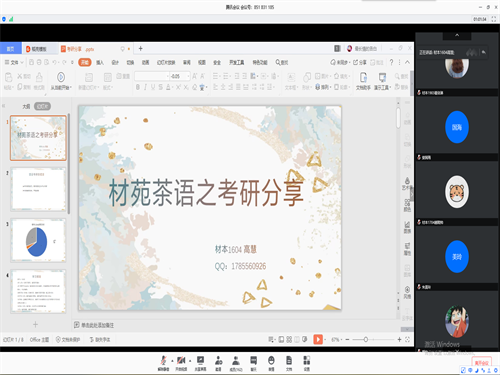Click the share button in ribbon top right
The image size is (500, 375).
(x=360, y=62)
